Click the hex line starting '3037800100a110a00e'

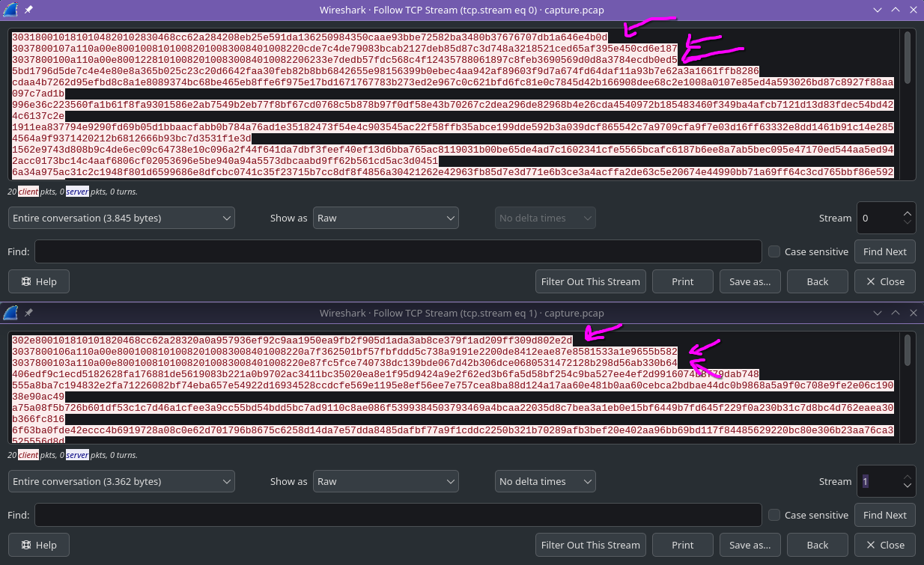345,59
